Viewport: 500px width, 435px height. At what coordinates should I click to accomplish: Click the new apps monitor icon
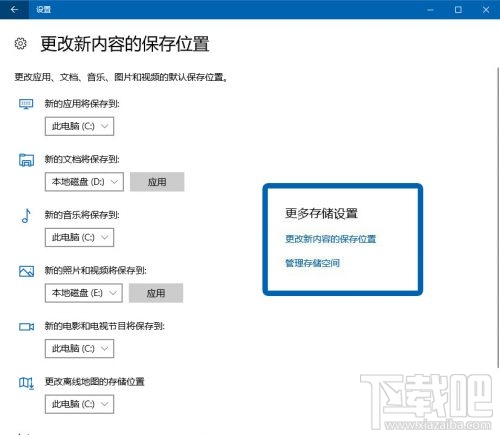(26, 104)
